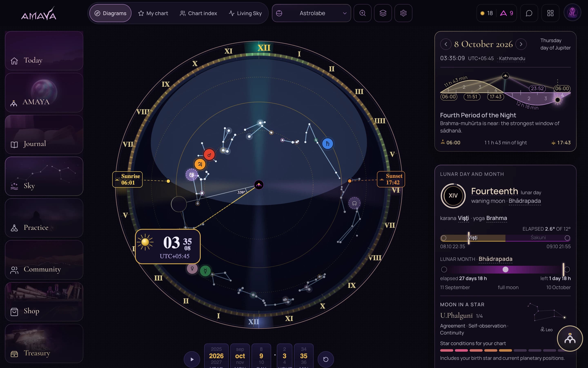This screenshot has height=368, width=588.
Task: Go to next day arrow
Action: [x=521, y=44]
